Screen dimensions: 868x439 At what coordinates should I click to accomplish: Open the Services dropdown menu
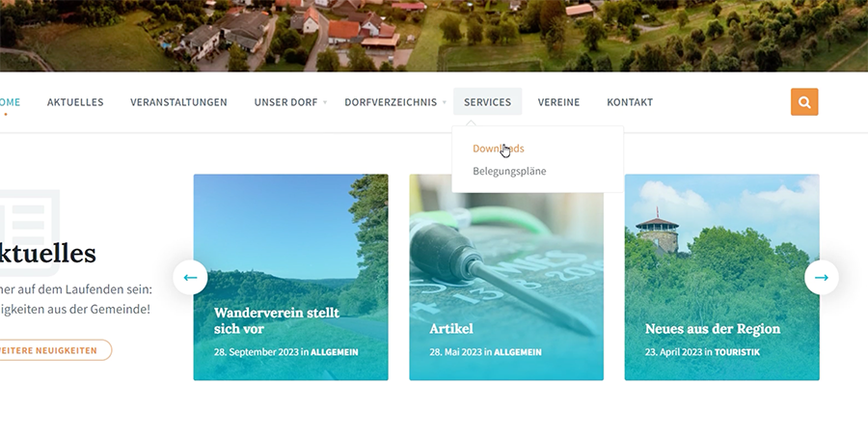click(487, 102)
